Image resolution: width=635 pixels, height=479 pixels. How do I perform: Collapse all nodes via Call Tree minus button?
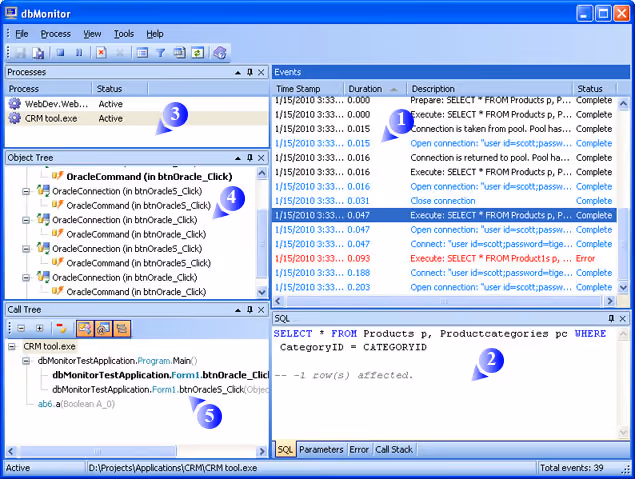click(21, 328)
